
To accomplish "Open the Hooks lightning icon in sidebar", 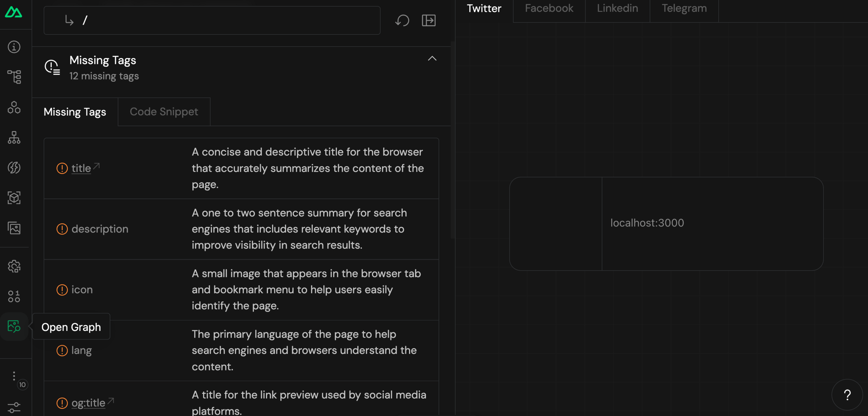I will point(14,168).
